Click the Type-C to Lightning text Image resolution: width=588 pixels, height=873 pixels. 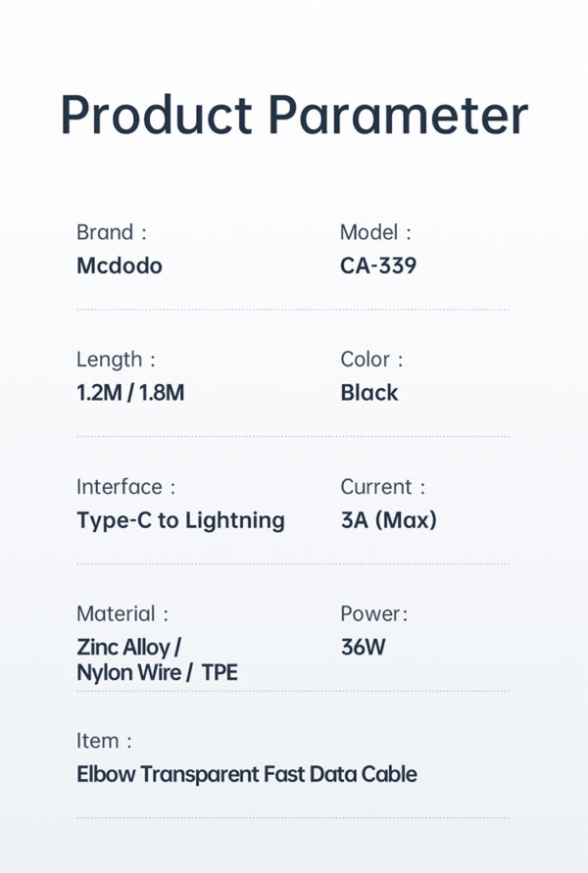click(180, 520)
